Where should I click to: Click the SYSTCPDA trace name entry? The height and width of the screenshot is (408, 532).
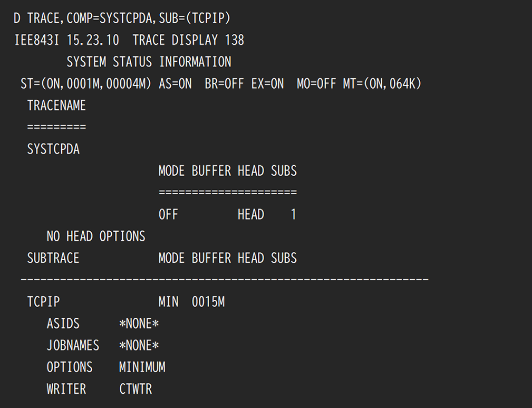(53, 149)
